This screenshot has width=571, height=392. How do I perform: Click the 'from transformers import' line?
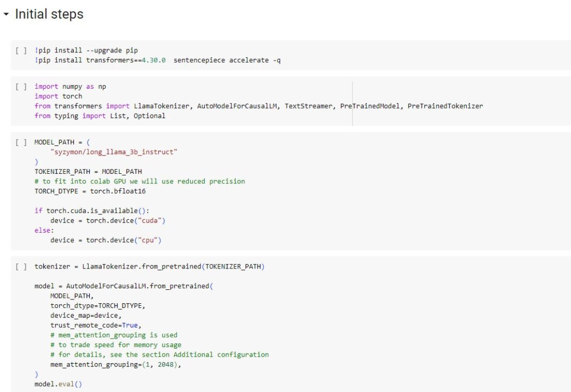tap(259, 106)
